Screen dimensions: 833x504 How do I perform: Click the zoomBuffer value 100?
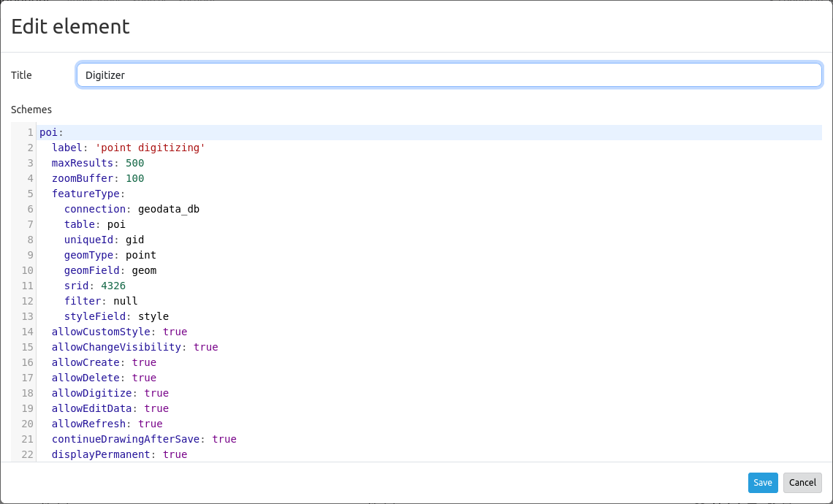click(x=134, y=178)
